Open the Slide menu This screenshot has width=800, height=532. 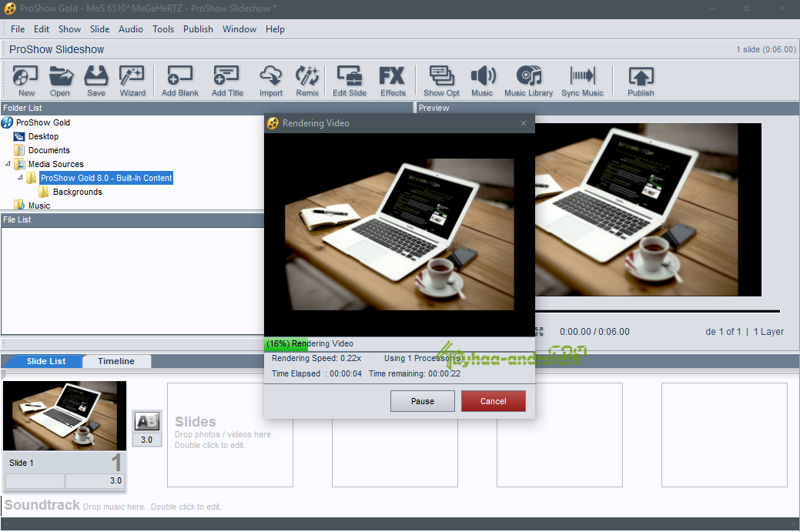coord(99,29)
